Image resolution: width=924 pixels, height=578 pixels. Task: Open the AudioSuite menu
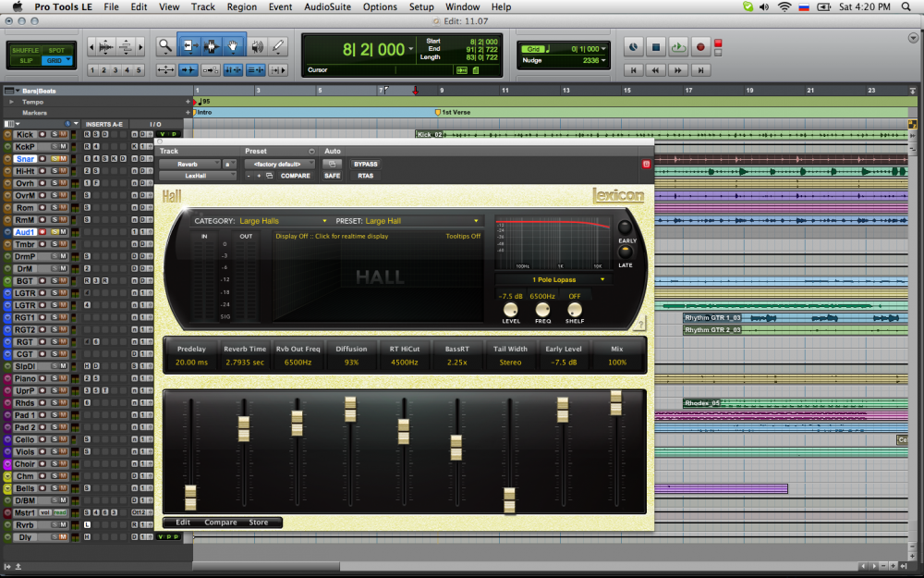coord(328,7)
